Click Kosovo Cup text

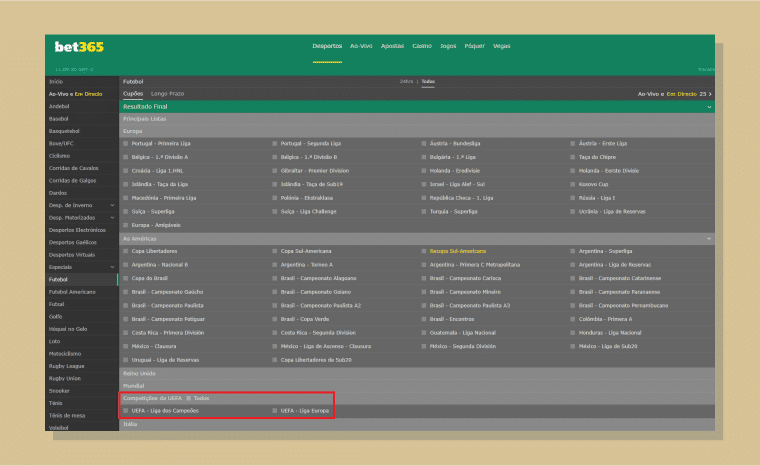593,184
